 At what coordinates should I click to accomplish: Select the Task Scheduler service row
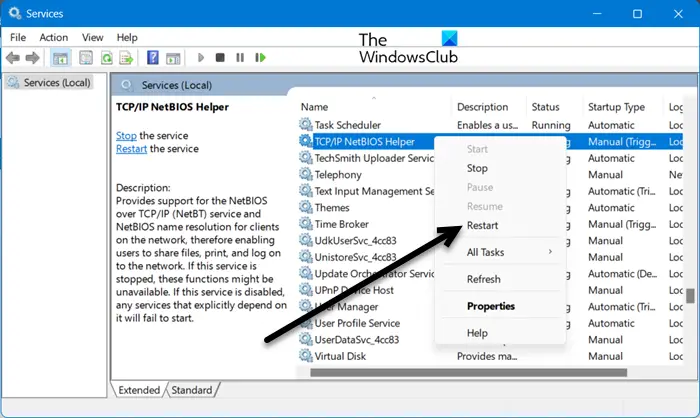point(490,125)
